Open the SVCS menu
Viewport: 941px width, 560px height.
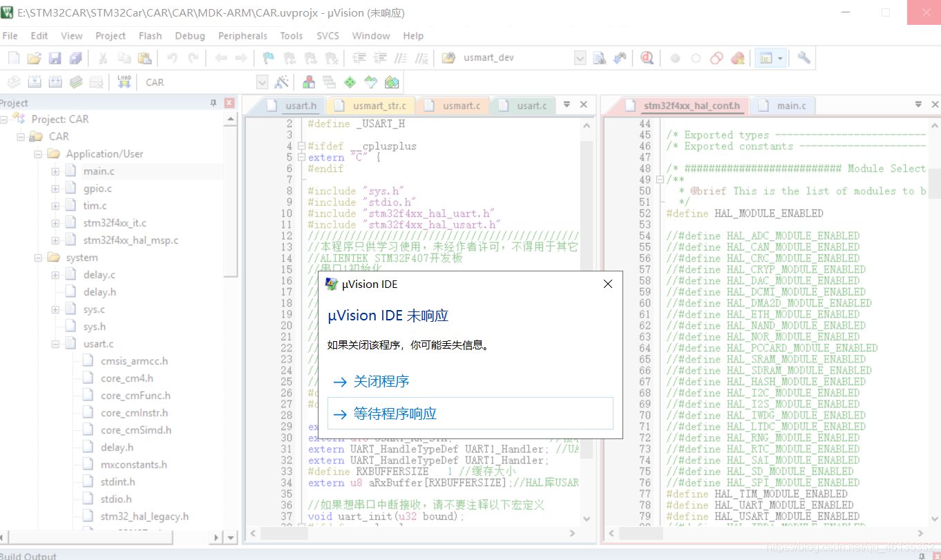328,36
